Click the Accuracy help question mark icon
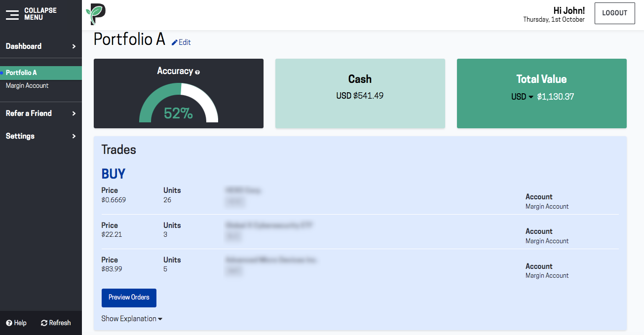The image size is (644, 335). point(197,72)
